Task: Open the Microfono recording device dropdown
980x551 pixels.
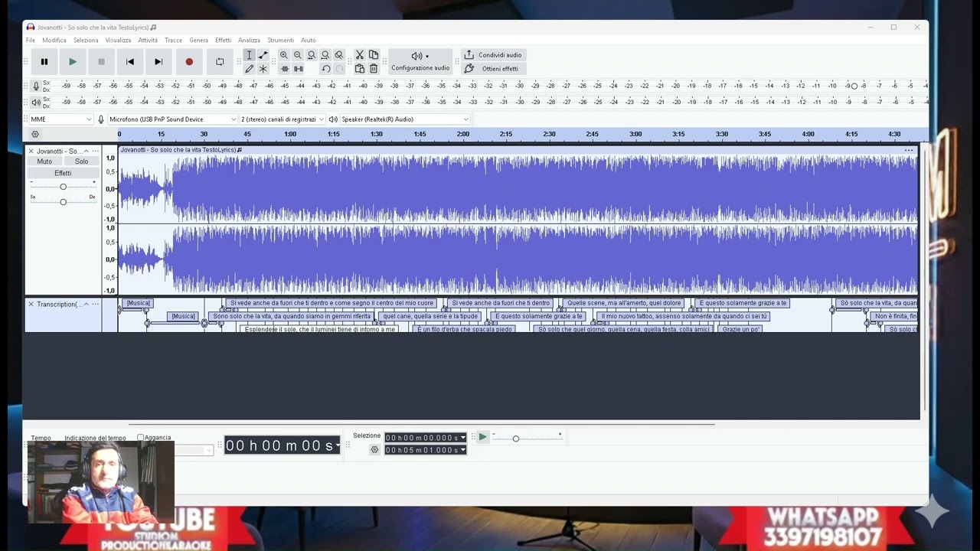Action: pos(172,119)
